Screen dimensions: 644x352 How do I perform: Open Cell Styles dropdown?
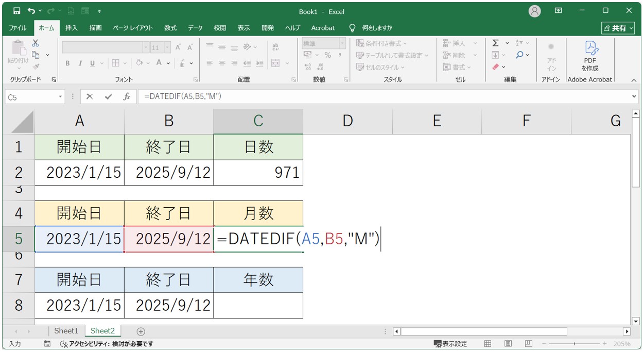click(x=380, y=67)
